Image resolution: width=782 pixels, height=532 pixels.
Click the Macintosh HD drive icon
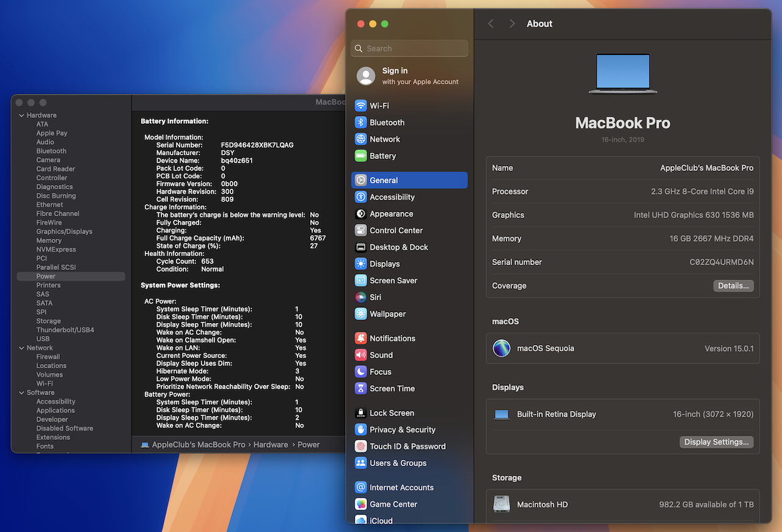click(x=502, y=505)
